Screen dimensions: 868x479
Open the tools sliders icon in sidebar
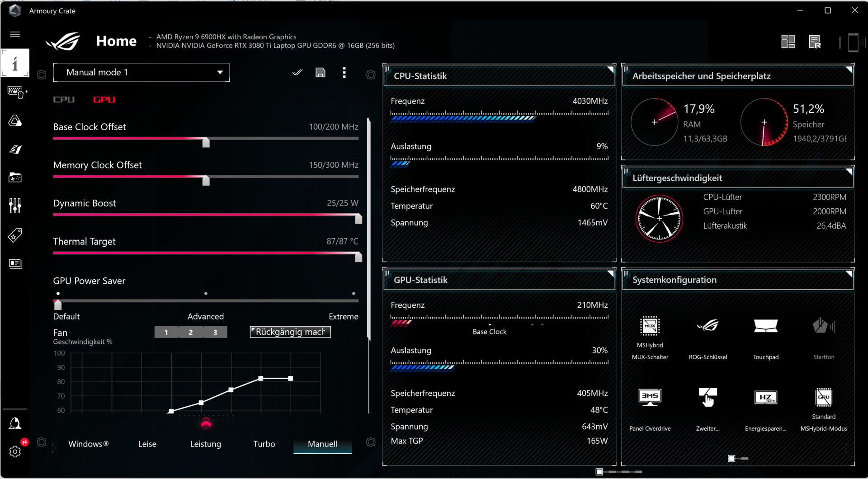point(15,206)
